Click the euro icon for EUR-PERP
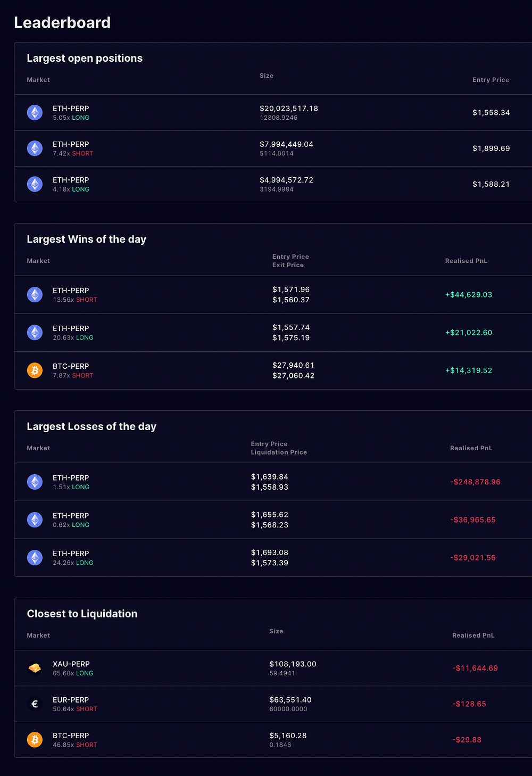 tap(35, 704)
